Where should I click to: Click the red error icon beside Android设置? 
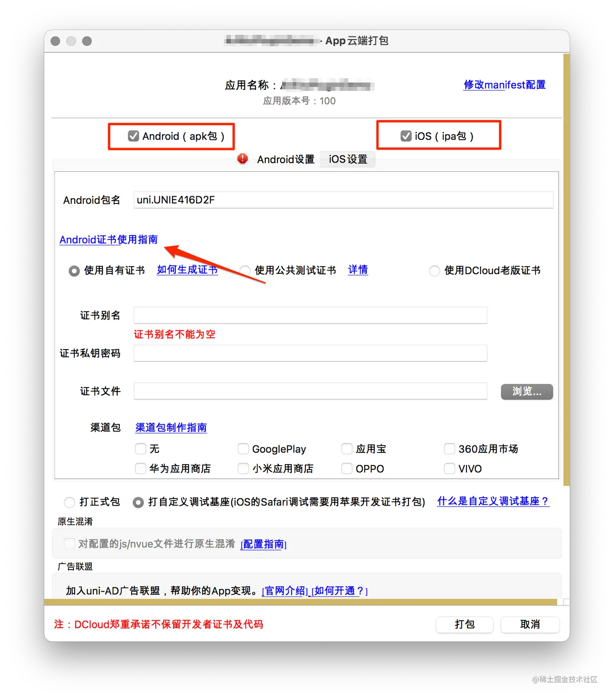click(242, 159)
